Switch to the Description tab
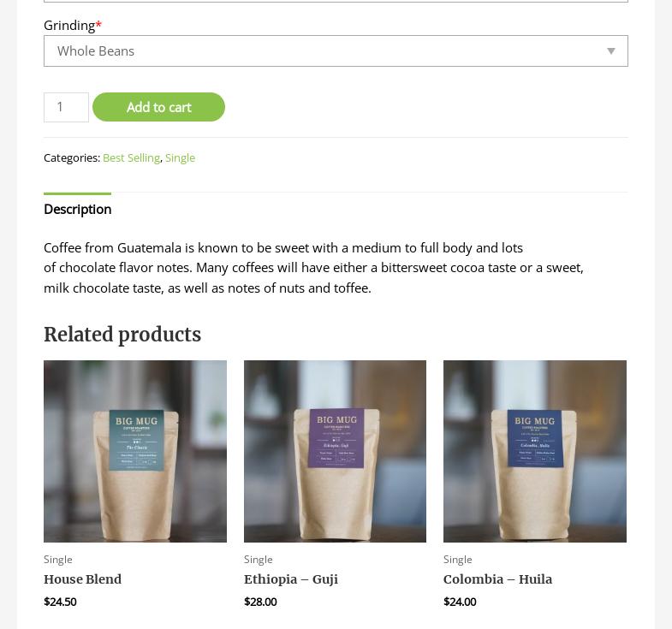Image resolution: width=672 pixels, height=629 pixels. pos(77,209)
